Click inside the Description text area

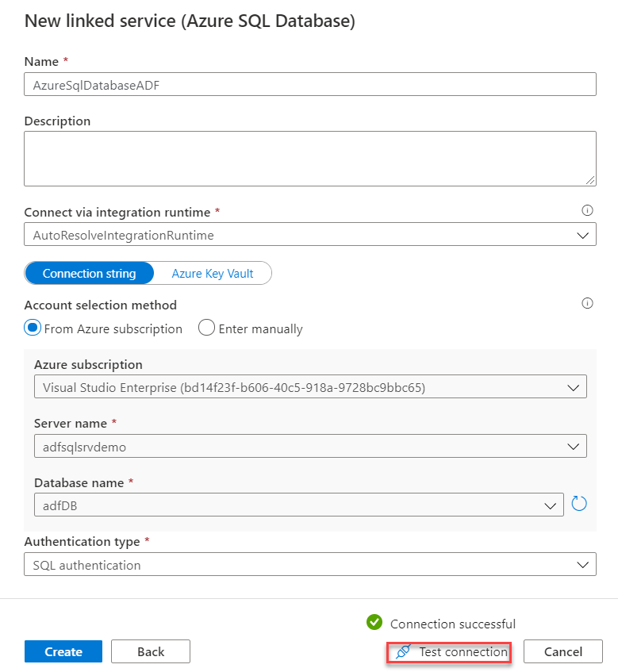310,158
